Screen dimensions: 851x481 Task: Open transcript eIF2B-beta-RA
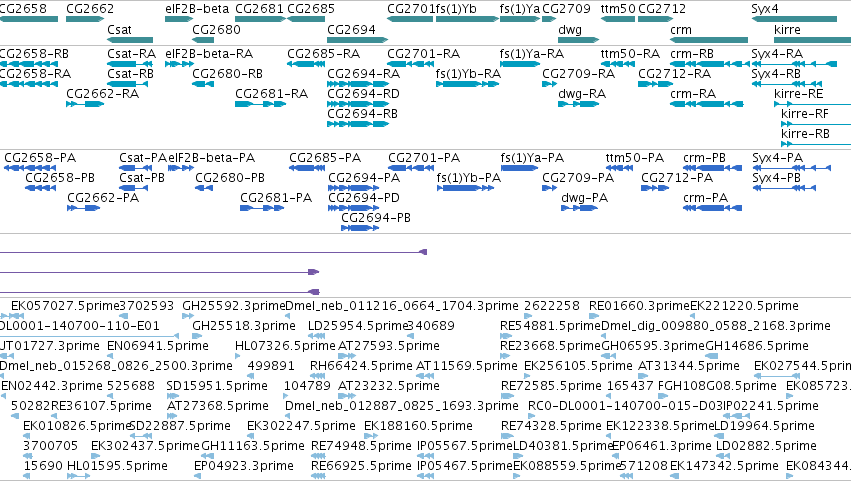(x=179, y=64)
